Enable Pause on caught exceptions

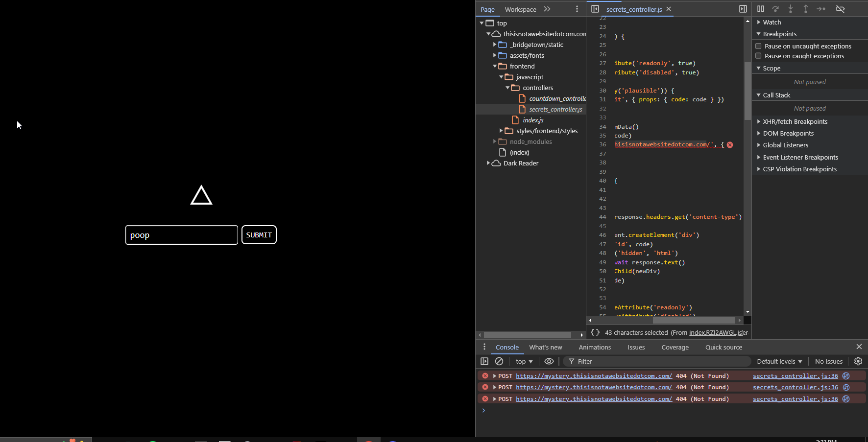tap(758, 56)
